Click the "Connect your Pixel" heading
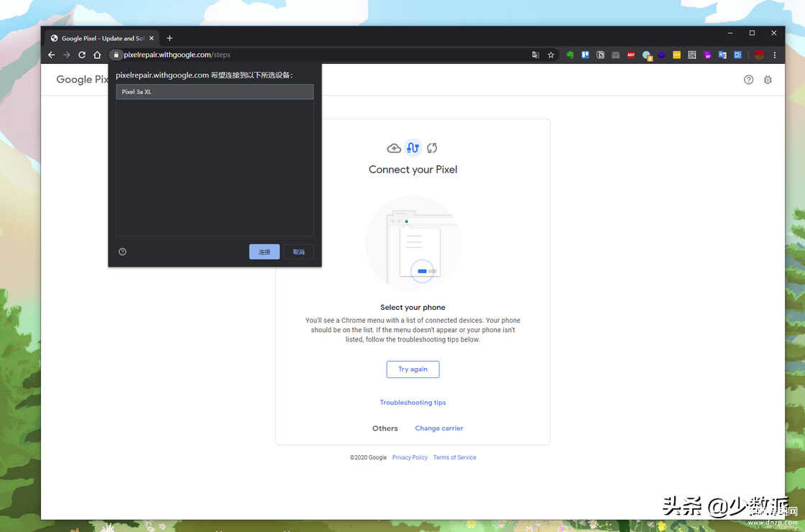Viewport: 805px width, 532px height. [413, 170]
